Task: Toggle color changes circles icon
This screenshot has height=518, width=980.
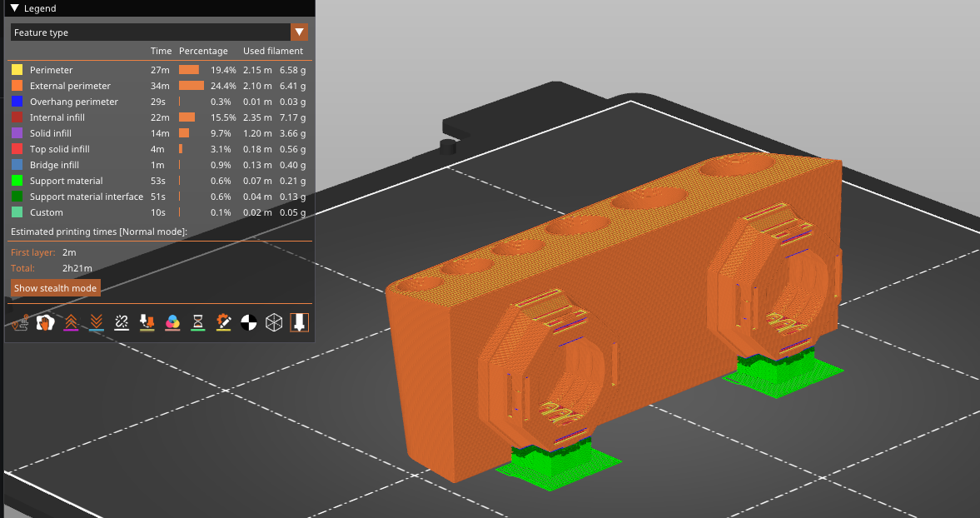Action: 172,322
